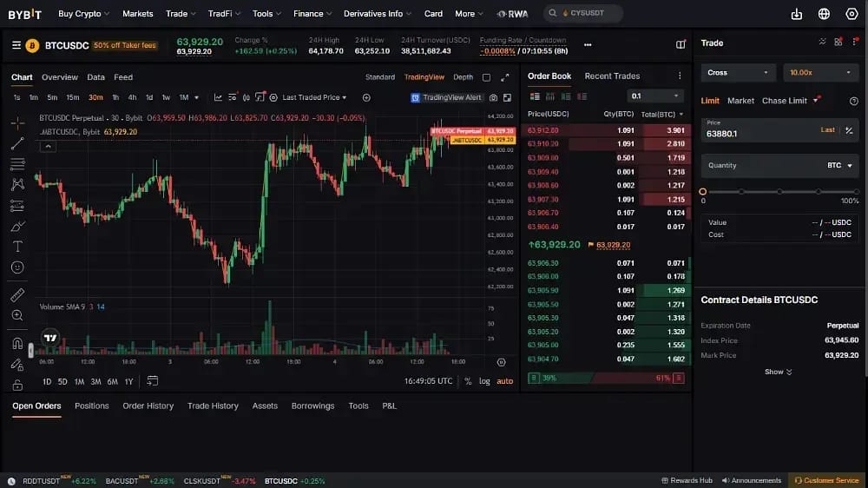
Task: Click the download app icon in header
Action: point(797,14)
